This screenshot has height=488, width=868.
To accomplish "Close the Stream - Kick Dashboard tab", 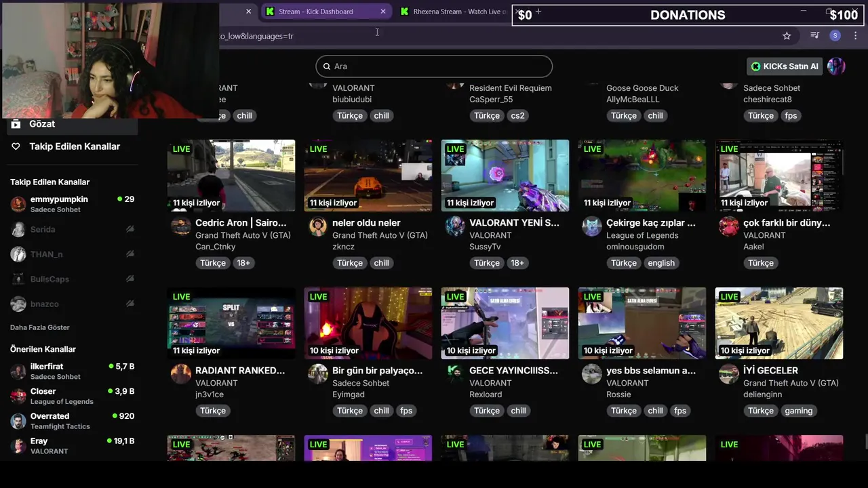I will (x=383, y=12).
